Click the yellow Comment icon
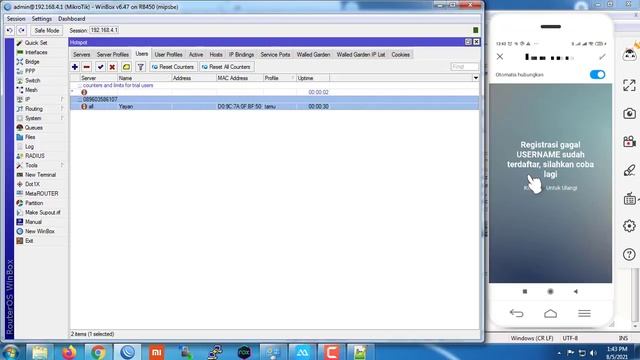This screenshot has height=360, width=640. click(x=127, y=67)
